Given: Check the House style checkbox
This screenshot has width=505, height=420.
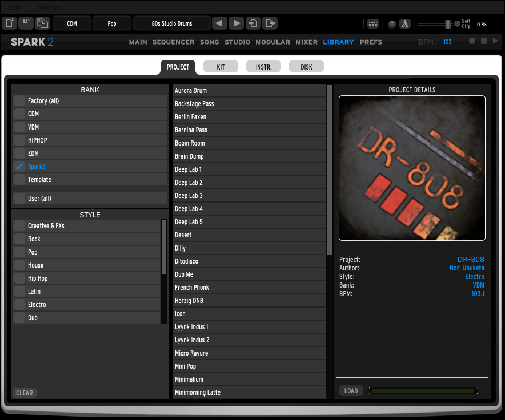Looking at the screenshot, I should pos(19,265).
